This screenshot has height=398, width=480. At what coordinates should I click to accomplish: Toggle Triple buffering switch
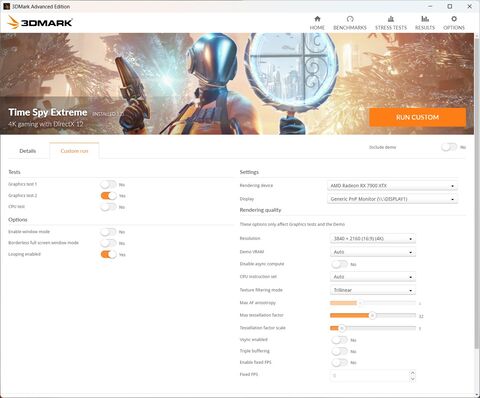(x=340, y=351)
